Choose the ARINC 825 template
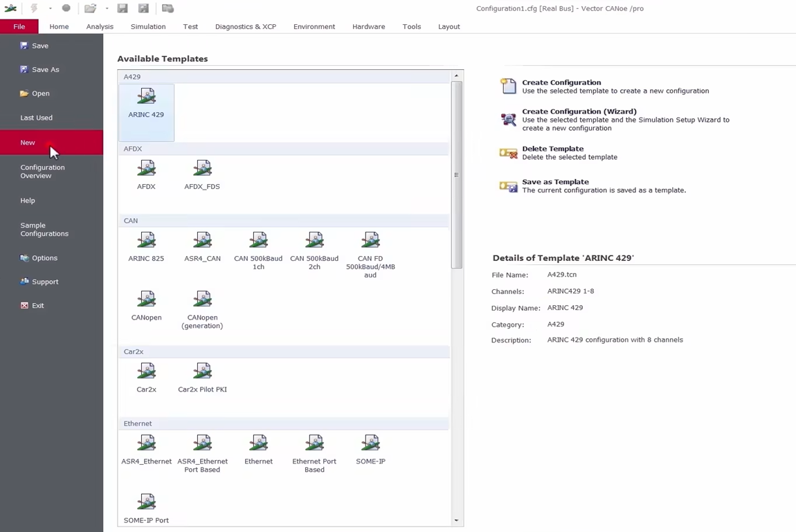 [146, 247]
